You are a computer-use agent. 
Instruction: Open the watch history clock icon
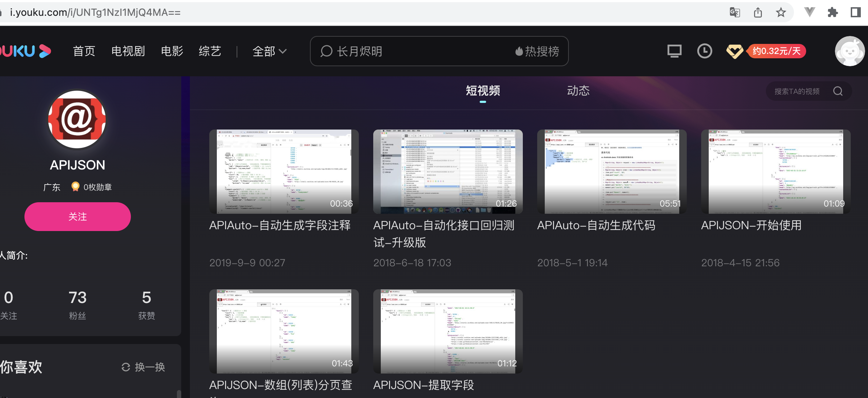704,51
